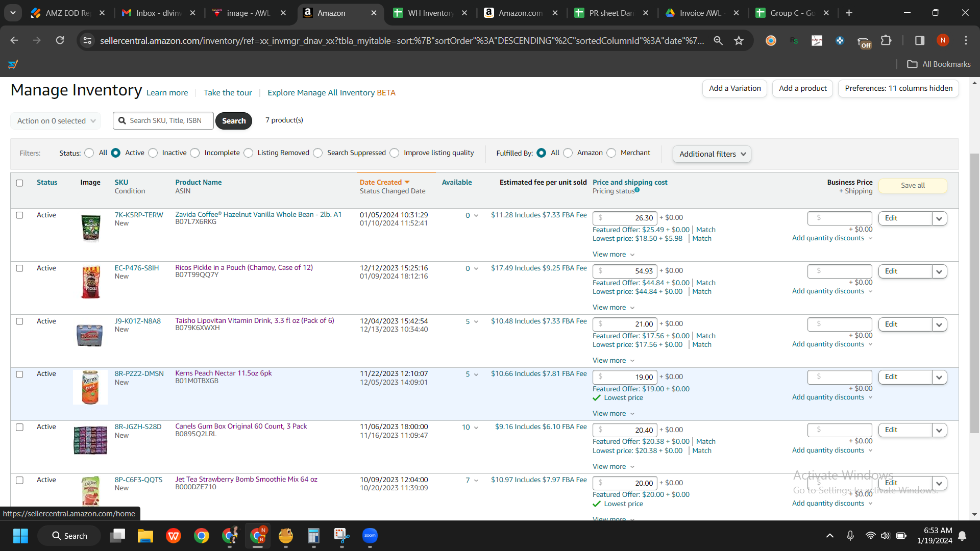Click the microphone icon in system tray
This screenshot has height=551, width=980.
[x=850, y=536]
